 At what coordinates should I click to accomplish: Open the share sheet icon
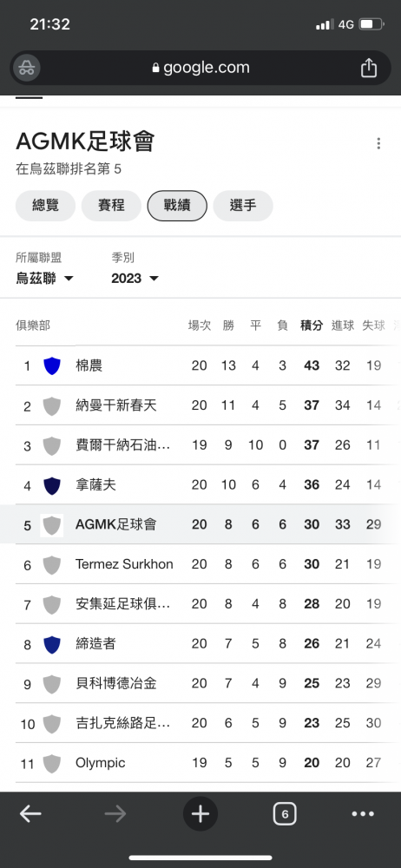pyautogui.click(x=369, y=68)
